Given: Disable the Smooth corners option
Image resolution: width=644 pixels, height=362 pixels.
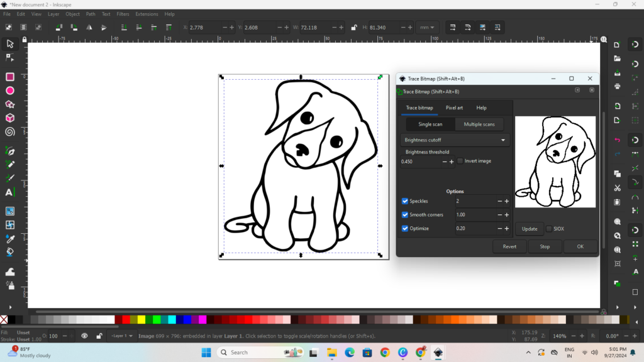Looking at the screenshot, I should tap(405, 215).
